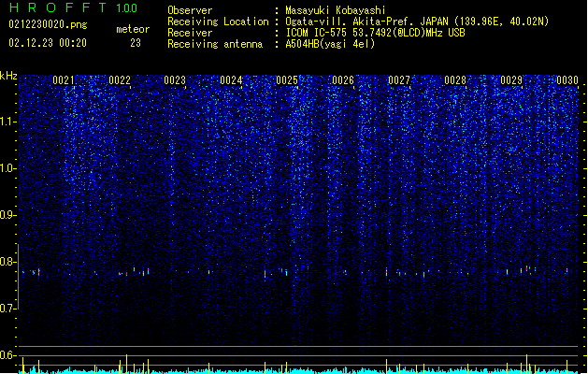The width and height of the screenshot is (588, 374).
Task: Click the HROFFT 1.0.0 title text
Action: (x=73, y=7)
